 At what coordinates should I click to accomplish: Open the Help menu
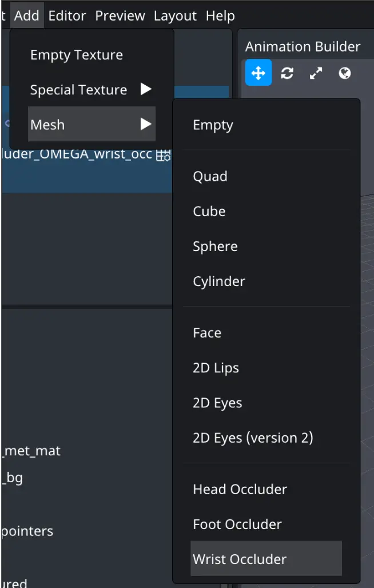(220, 16)
